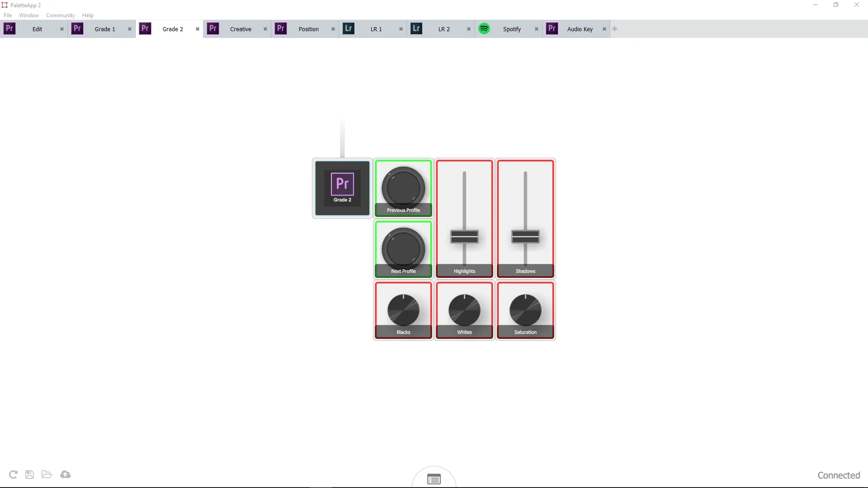Screen dimensions: 868x488
Task: Select the Highlights slider module
Action: (464, 219)
